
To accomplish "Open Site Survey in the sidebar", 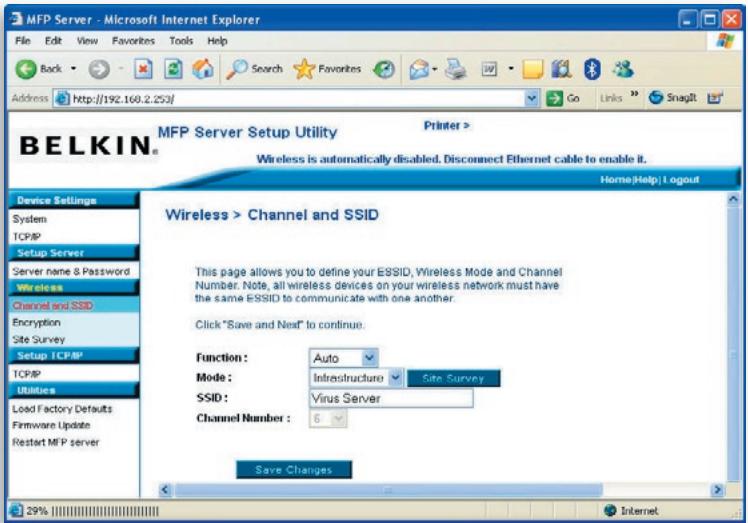I will (38, 340).
